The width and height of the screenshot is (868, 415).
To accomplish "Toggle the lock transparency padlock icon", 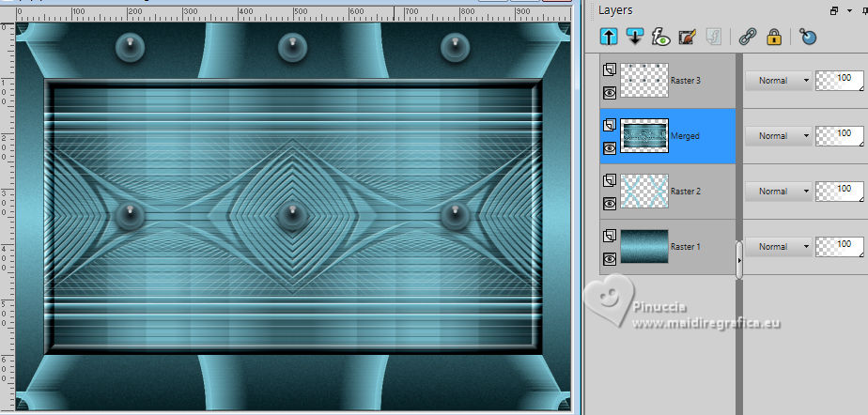I will coord(774,37).
